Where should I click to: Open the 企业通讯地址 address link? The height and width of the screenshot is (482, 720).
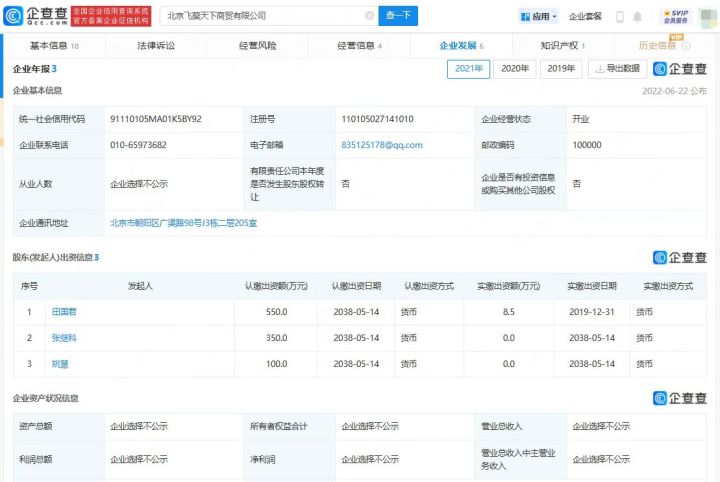183,223
